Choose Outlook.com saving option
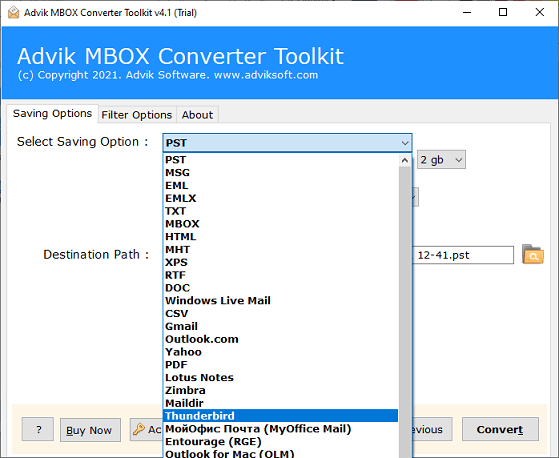 pyautogui.click(x=281, y=339)
